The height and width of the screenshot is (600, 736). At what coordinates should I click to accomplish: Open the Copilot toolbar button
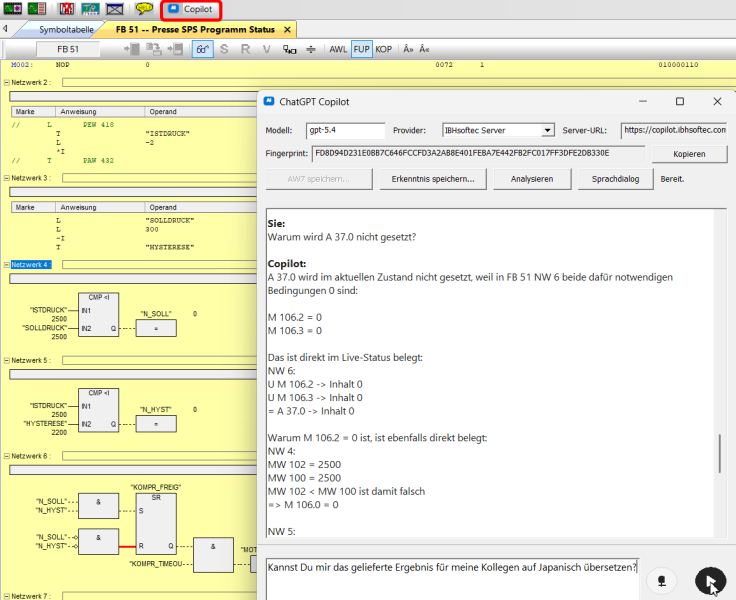pos(191,9)
